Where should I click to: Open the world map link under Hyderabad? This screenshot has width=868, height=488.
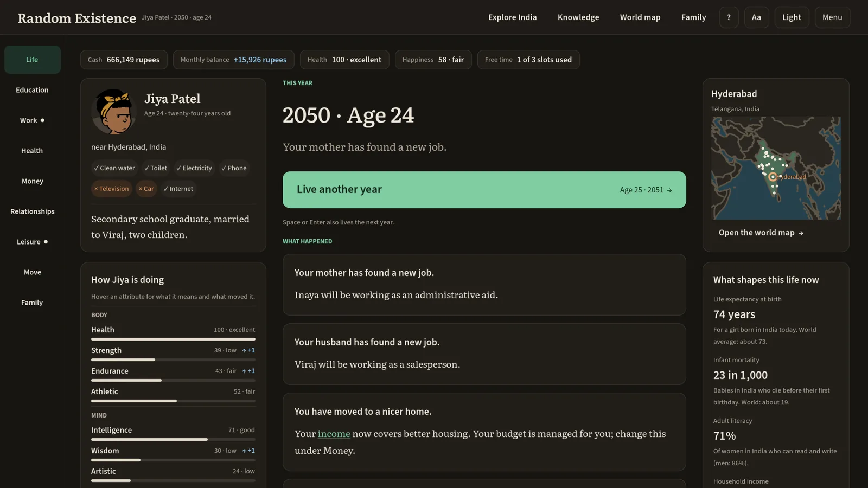pos(761,233)
